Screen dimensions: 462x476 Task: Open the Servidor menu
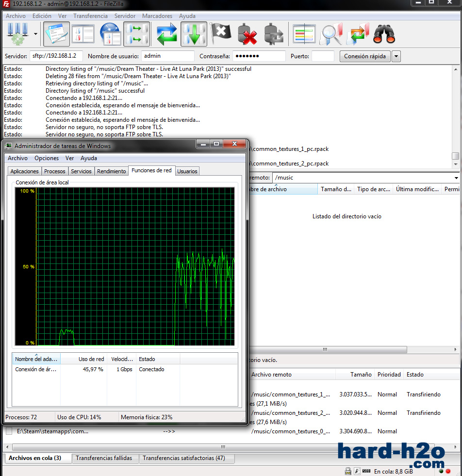pyautogui.click(x=125, y=16)
